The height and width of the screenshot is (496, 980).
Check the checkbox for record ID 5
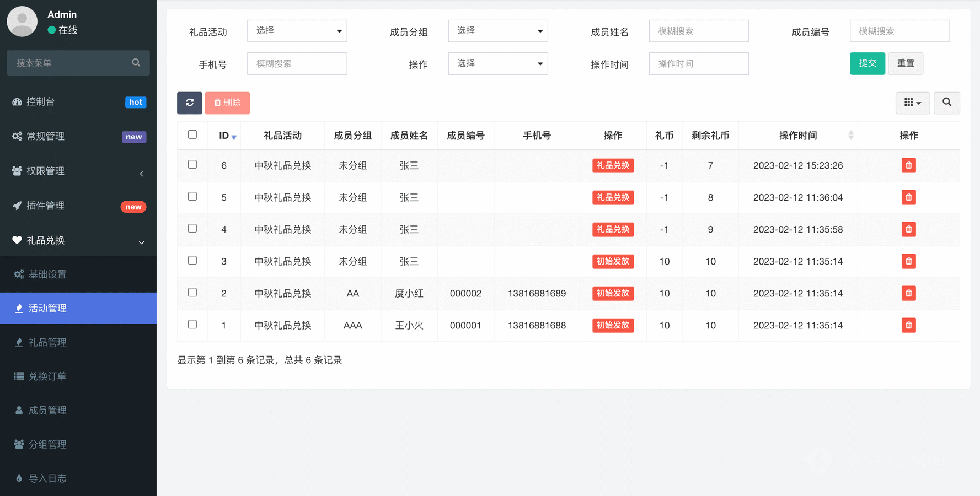point(192,196)
